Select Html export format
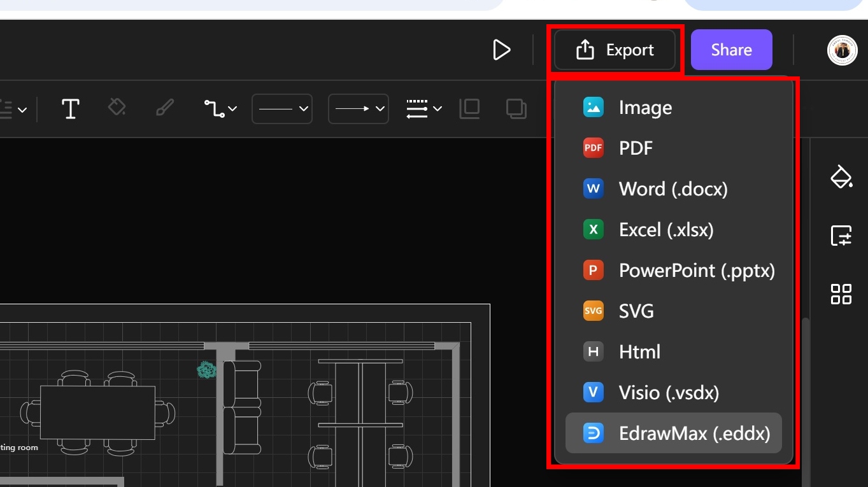Viewport: 868px width, 487px height. 674,352
